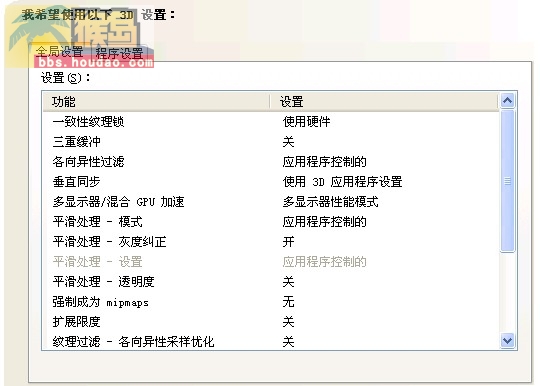The image size is (540, 386).
Task: Switch to the 全局设置 tab
Action: tap(59, 52)
